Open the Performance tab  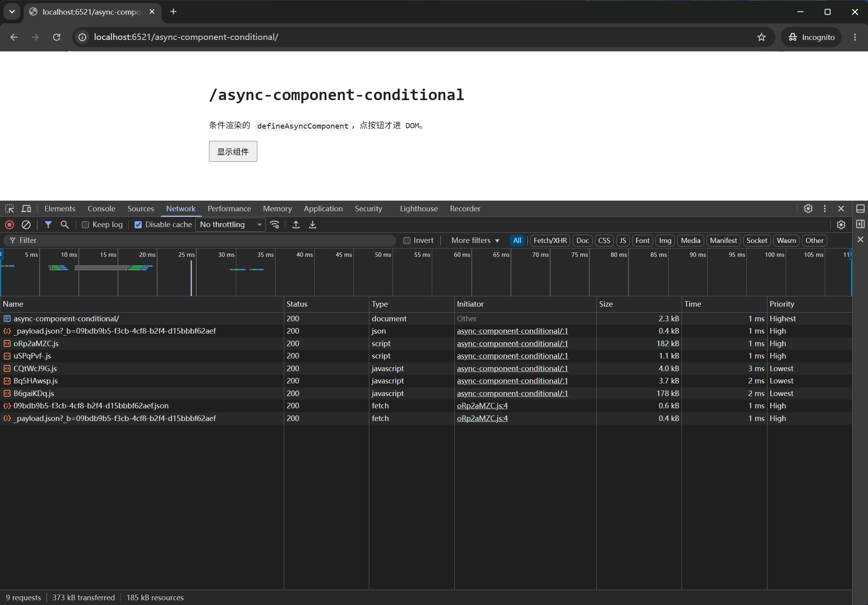click(229, 209)
